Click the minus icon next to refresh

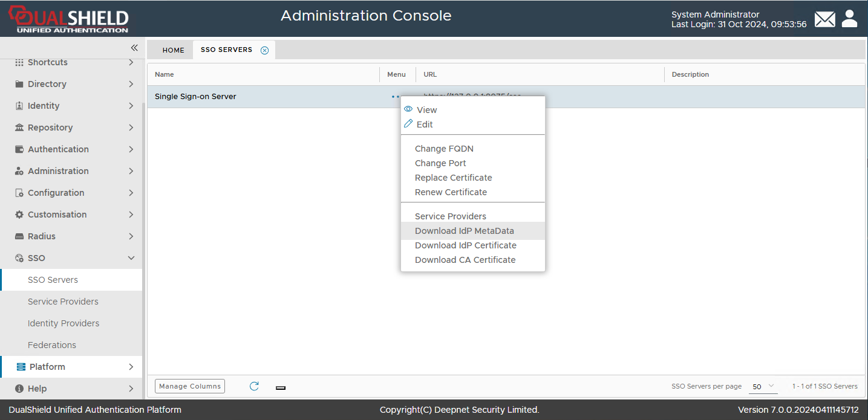(281, 387)
